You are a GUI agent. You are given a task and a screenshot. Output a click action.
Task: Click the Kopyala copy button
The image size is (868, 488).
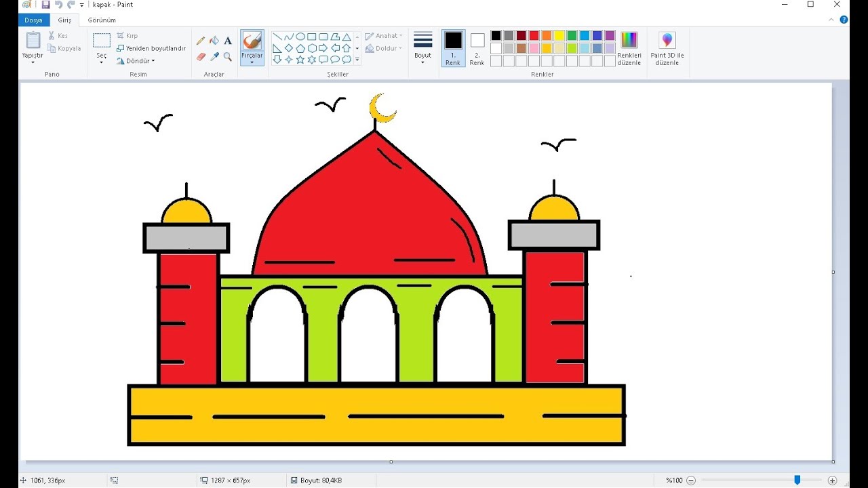pyautogui.click(x=64, y=48)
